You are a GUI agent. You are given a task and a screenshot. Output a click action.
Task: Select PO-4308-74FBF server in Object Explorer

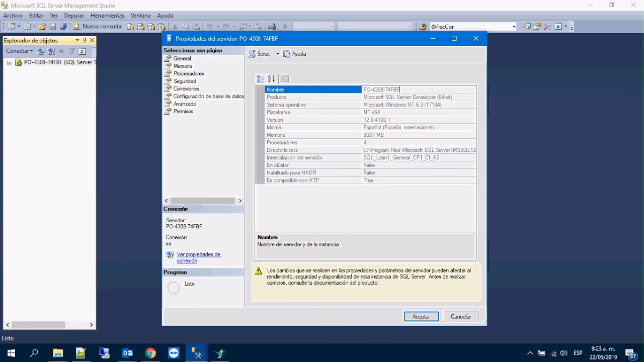[x=59, y=62]
